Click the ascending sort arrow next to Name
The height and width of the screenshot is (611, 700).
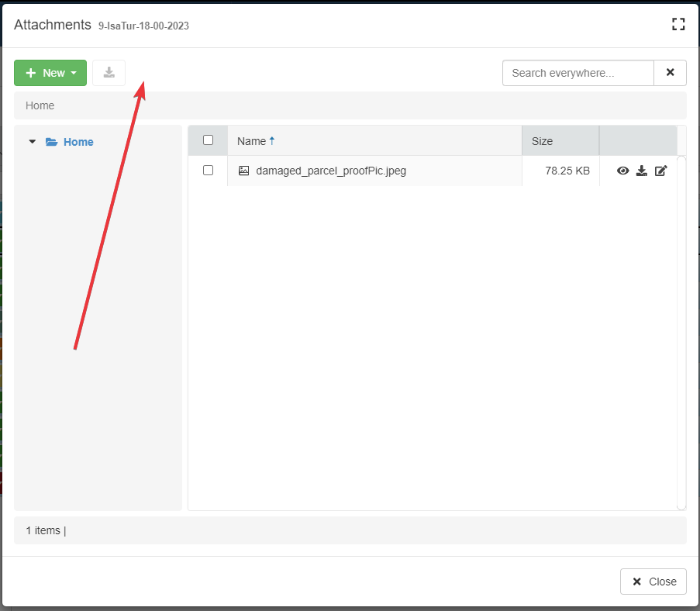tap(272, 141)
